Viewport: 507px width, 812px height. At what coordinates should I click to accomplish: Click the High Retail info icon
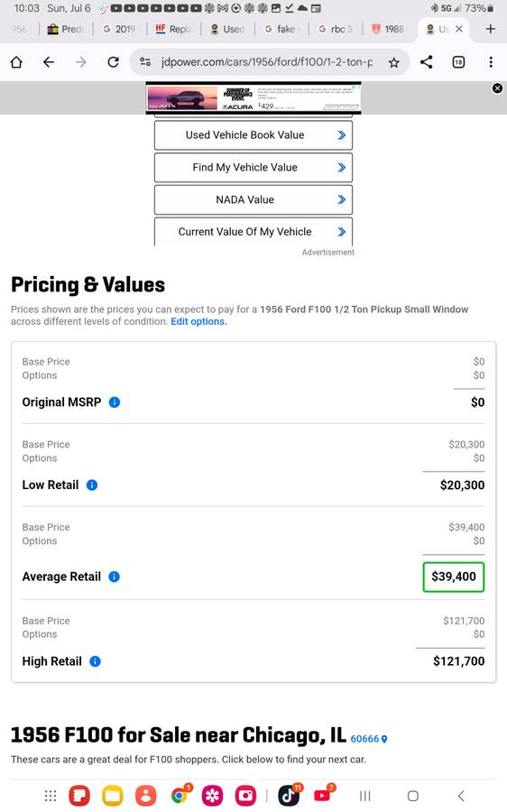[x=96, y=661]
